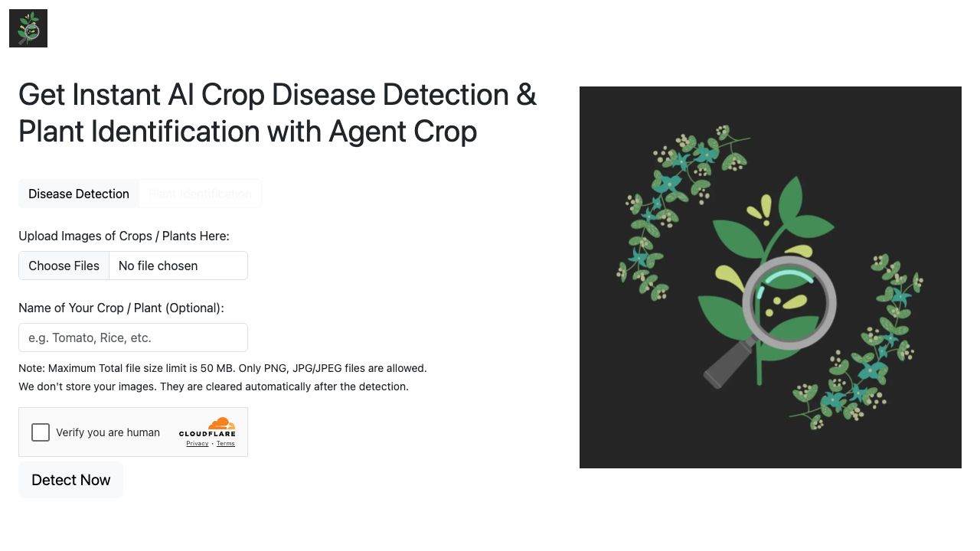Open the Plant Identification tab
980x551 pixels.
[200, 194]
